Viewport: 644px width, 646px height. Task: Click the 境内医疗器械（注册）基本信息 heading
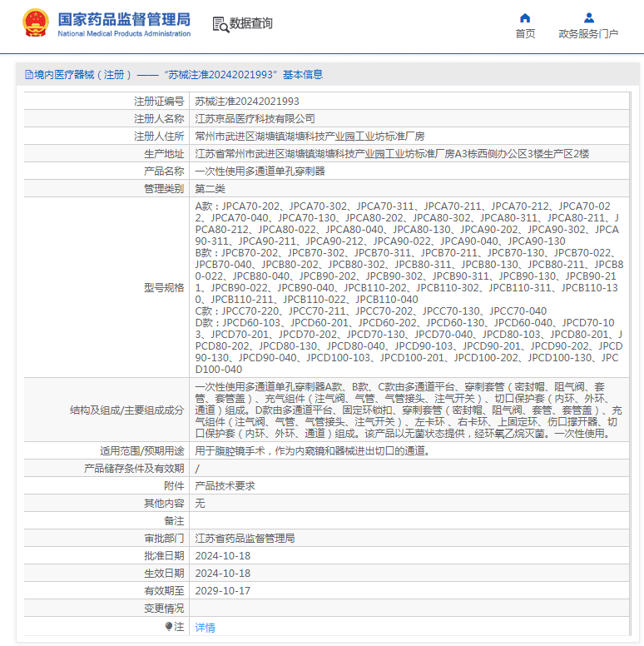(174, 75)
